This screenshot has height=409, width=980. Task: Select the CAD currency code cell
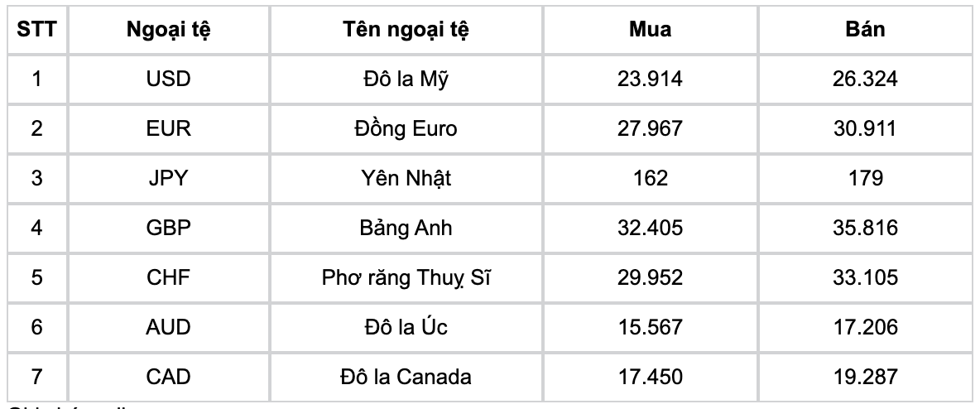pyautogui.click(x=168, y=377)
